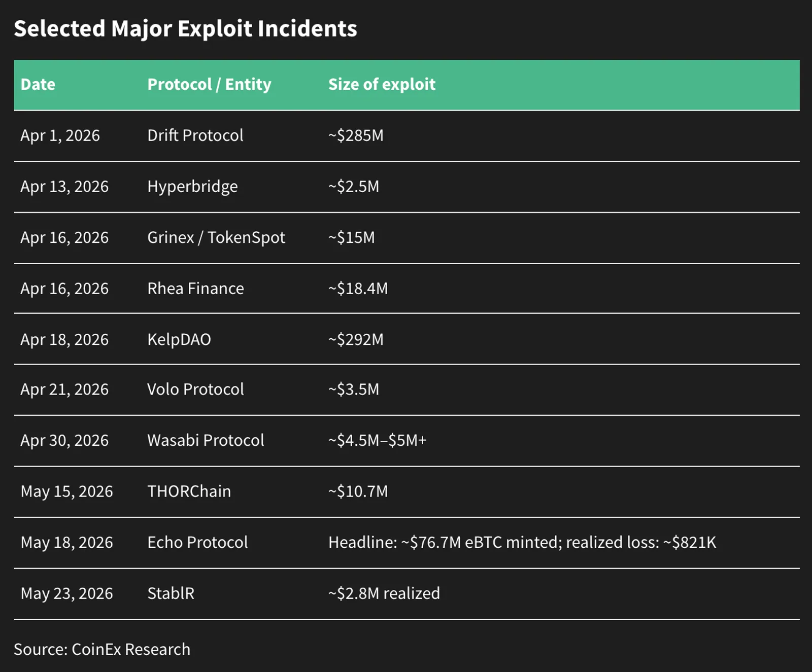Click the ~$292M KelpDAO exploit amount
Viewport: 812px width, 672px height.
pyautogui.click(x=356, y=339)
